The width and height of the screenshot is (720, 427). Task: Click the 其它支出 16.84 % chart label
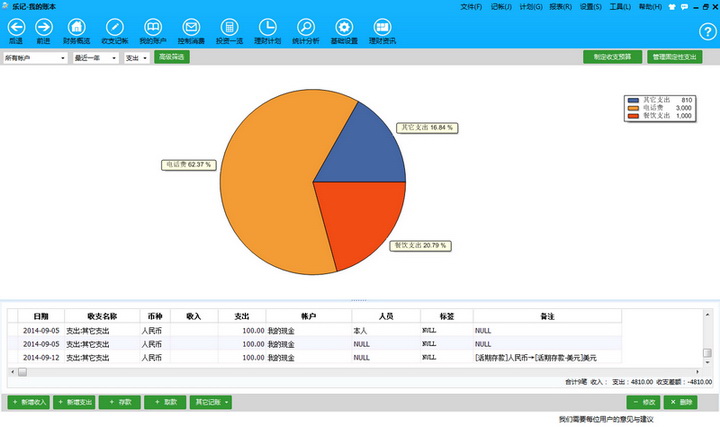(x=427, y=128)
